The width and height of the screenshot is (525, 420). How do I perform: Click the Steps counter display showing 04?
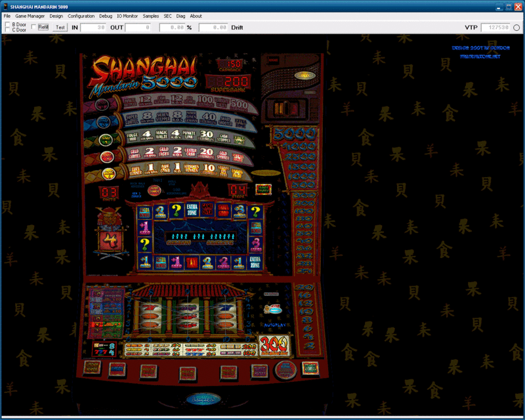click(238, 190)
